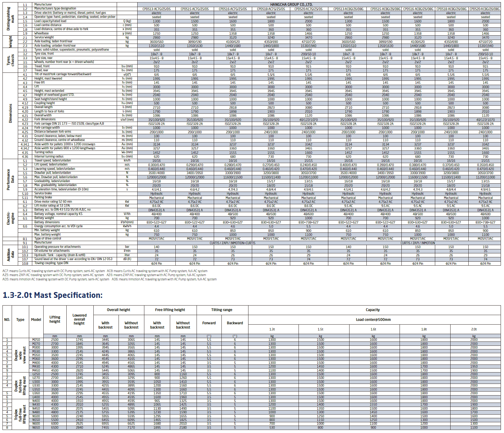Select the 'Parking brake' row label

pos(43,197)
